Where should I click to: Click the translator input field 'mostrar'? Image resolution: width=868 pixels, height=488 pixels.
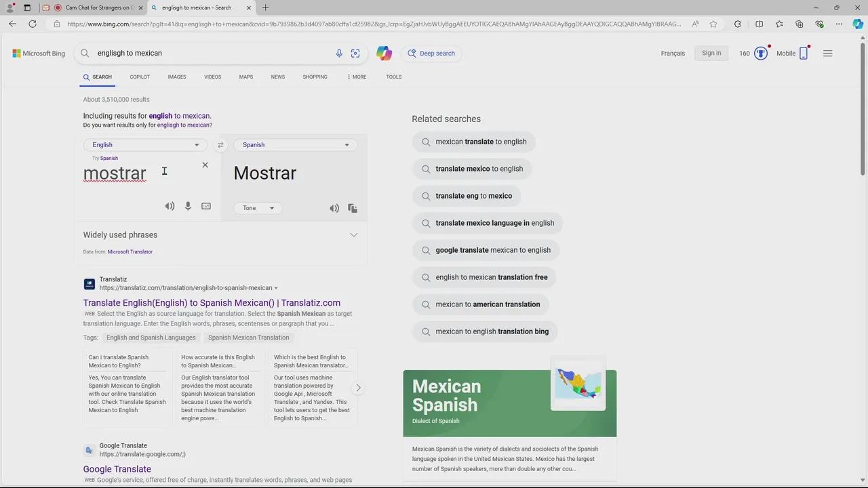point(115,174)
